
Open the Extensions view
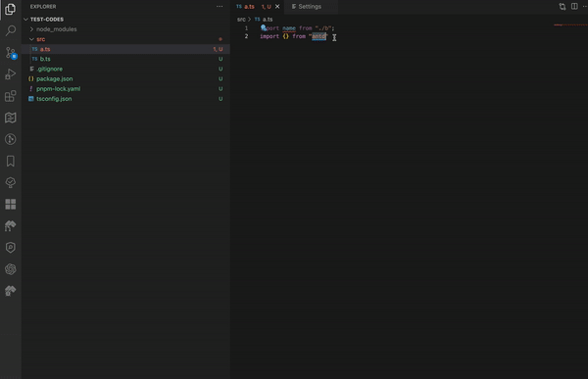(11, 96)
